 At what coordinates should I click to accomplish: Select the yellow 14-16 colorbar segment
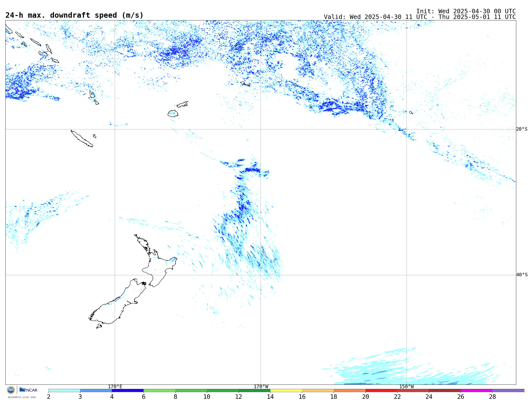(286, 390)
